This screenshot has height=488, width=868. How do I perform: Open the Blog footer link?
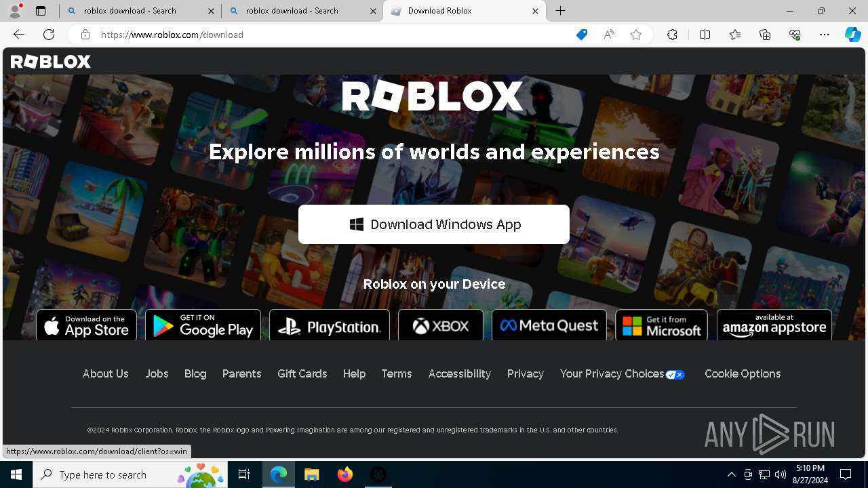[195, 373]
